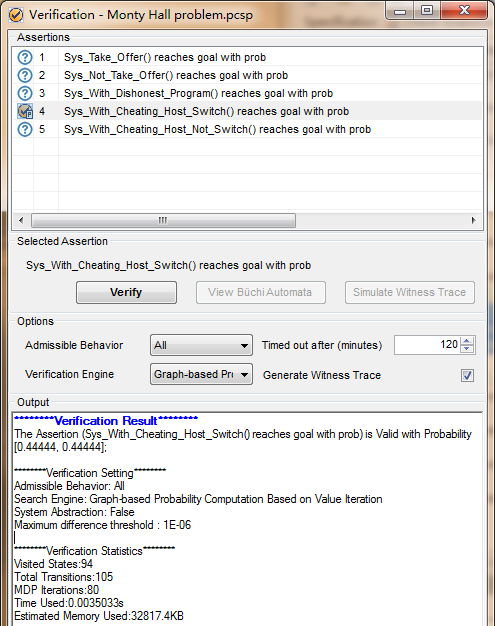Click Estimated Memory Used:32817.4KB line

99,616
